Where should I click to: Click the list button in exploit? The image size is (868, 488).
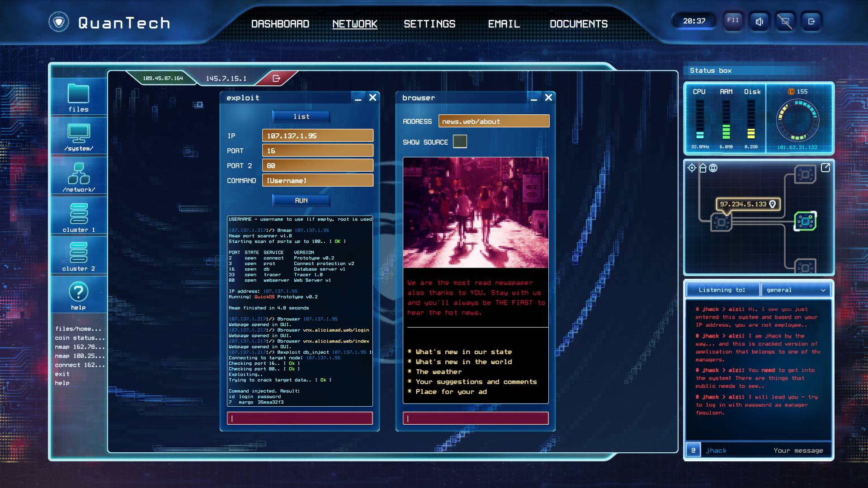[301, 117]
